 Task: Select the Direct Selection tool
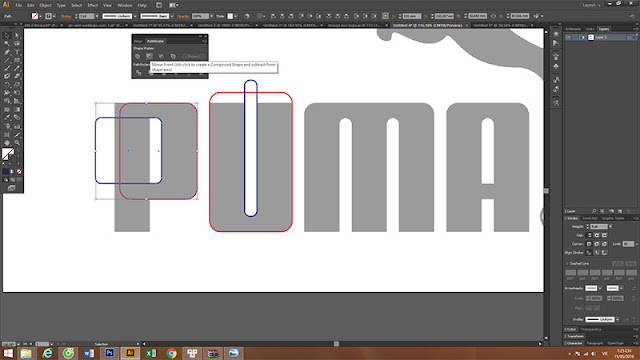pos(17,35)
